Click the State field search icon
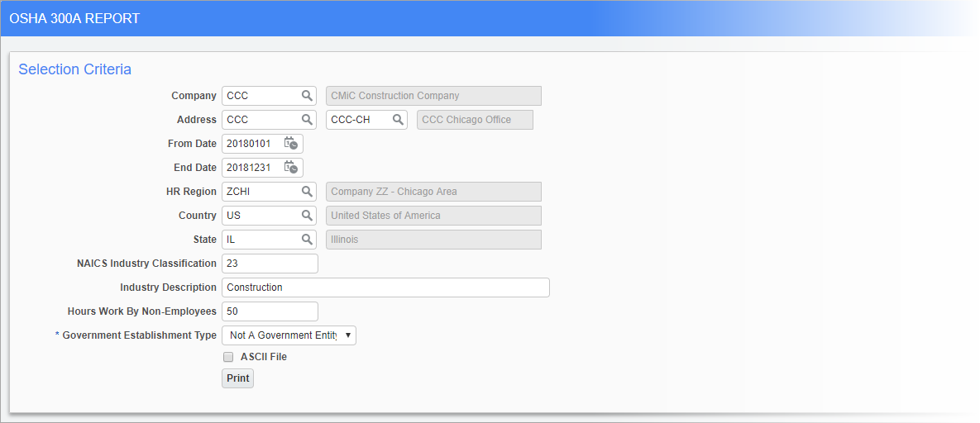Image resolution: width=980 pixels, height=423 pixels. pos(307,240)
